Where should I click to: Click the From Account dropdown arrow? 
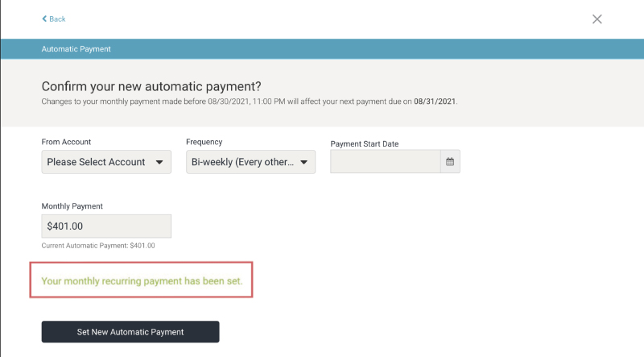(159, 162)
